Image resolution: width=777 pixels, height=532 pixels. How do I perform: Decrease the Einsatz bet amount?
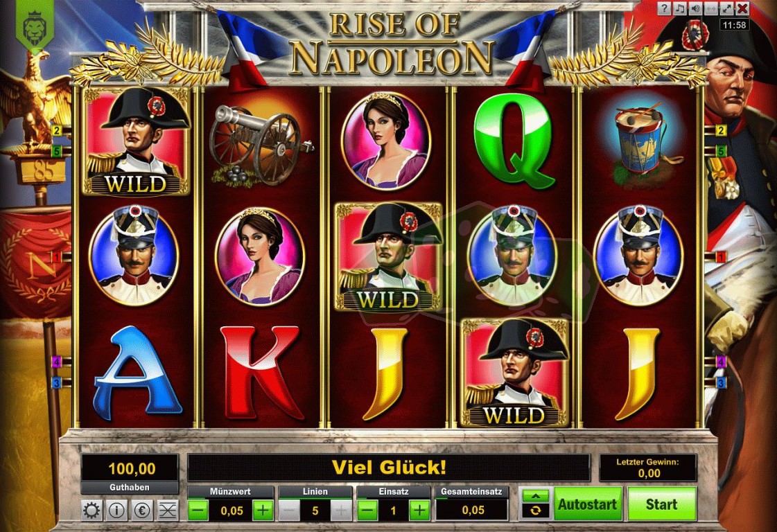(x=367, y=511)
